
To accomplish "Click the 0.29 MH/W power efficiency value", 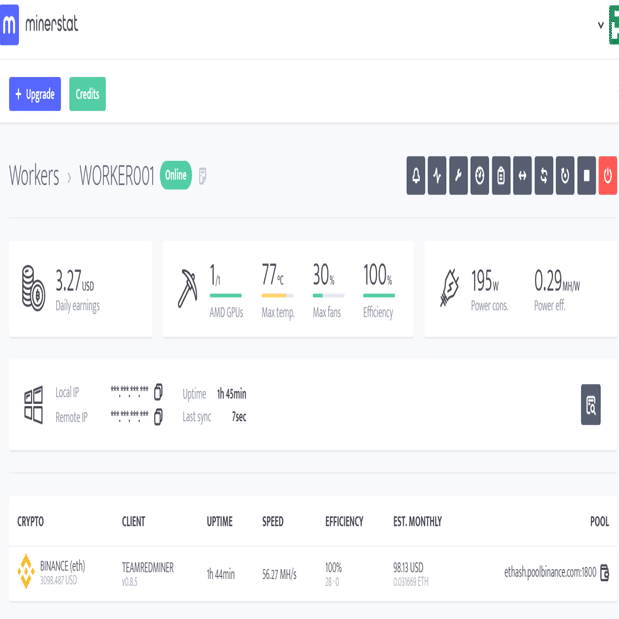I will point(557,281).
